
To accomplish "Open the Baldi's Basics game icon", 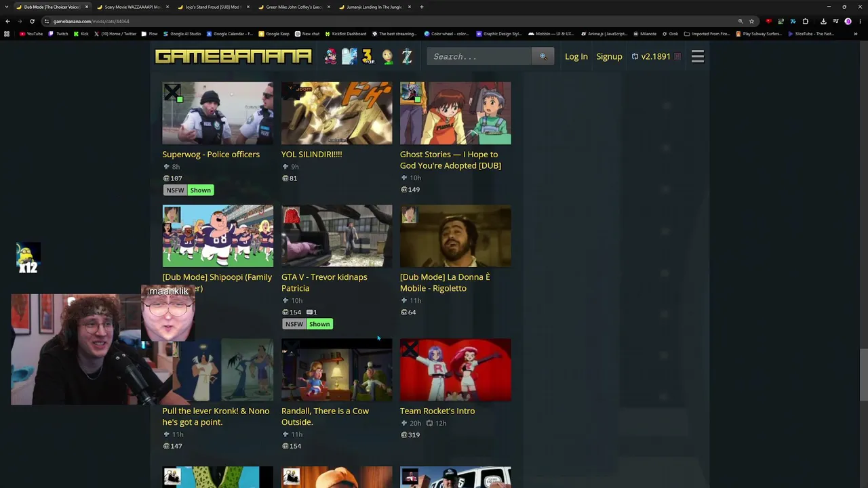I will tap(387, 56).
